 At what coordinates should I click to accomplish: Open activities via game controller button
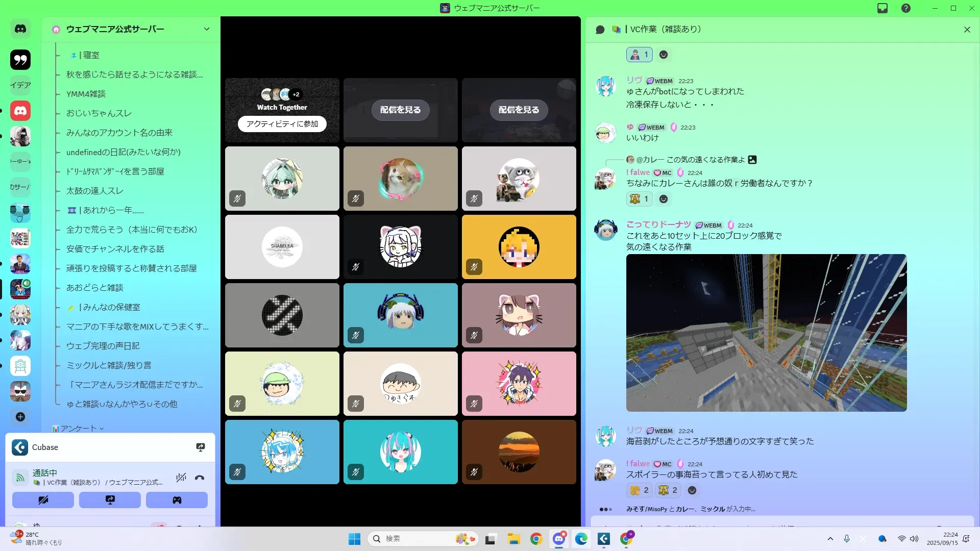click(177, 500)
